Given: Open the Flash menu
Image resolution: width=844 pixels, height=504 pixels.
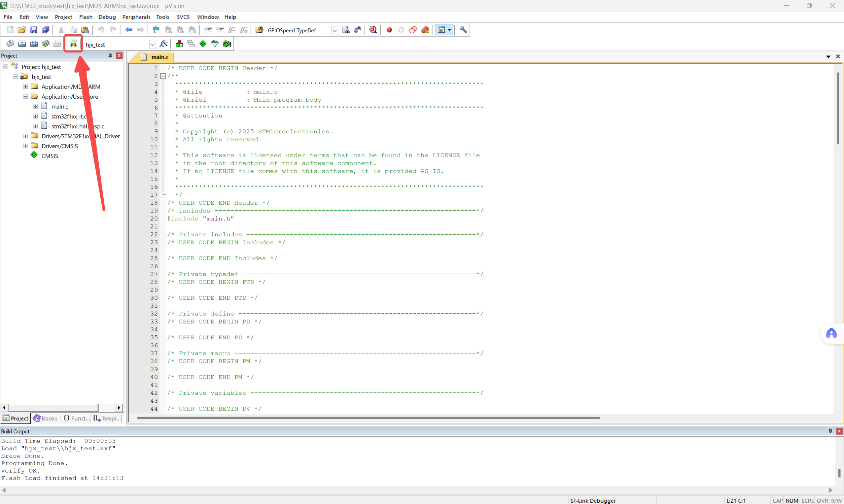Looking at the screenshot, I should tap(86, 17).
